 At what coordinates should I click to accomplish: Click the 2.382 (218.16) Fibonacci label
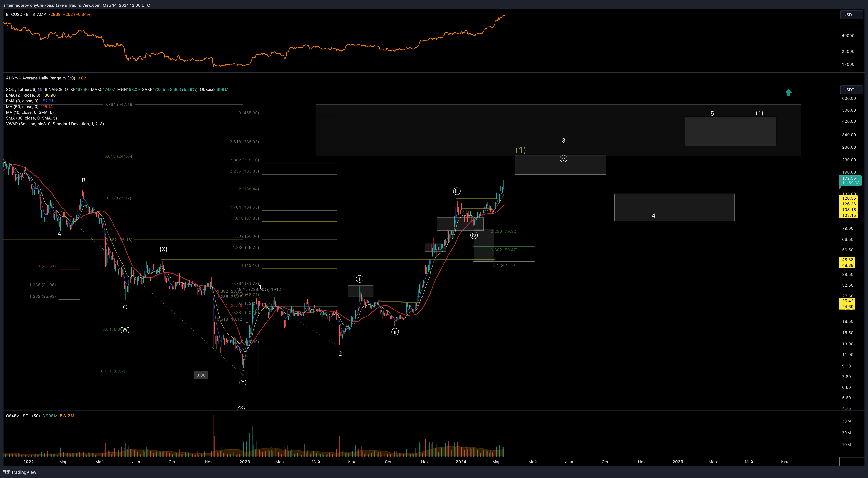click(244, 160)
